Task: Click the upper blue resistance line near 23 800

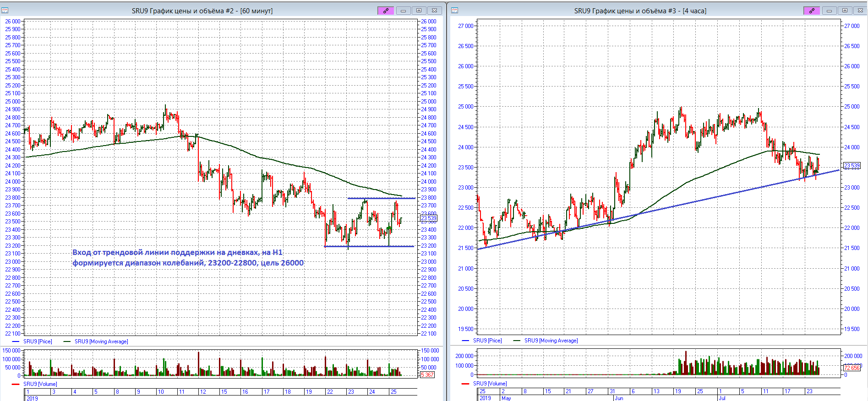Action: 381,198
